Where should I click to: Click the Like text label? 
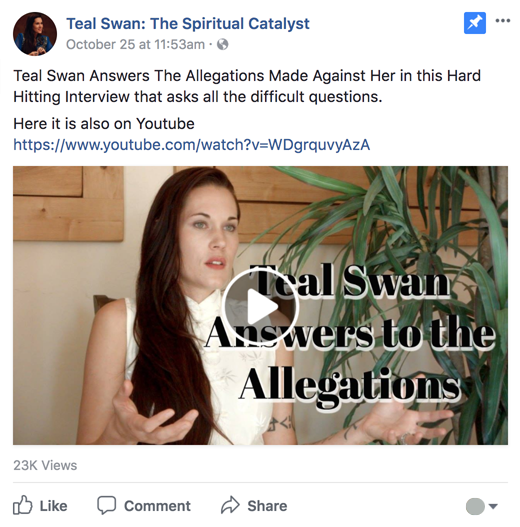click(x=53, y=506)
